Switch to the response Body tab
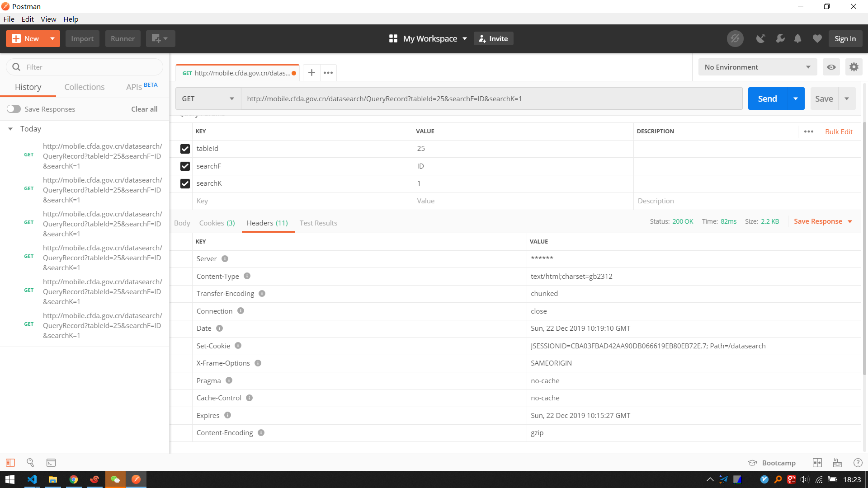The width and height of the screenshot is (868, 488). pyautogui.click(x=182, y=223)
